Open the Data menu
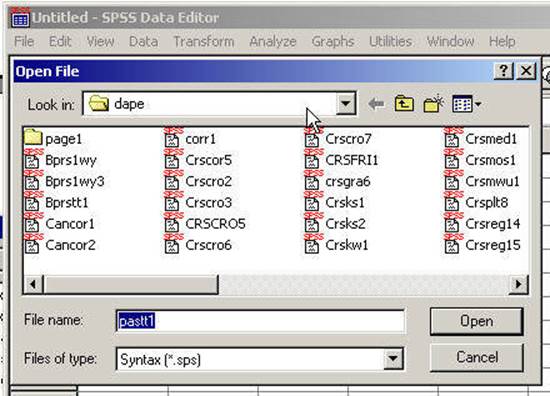 [x=143, y=41]
